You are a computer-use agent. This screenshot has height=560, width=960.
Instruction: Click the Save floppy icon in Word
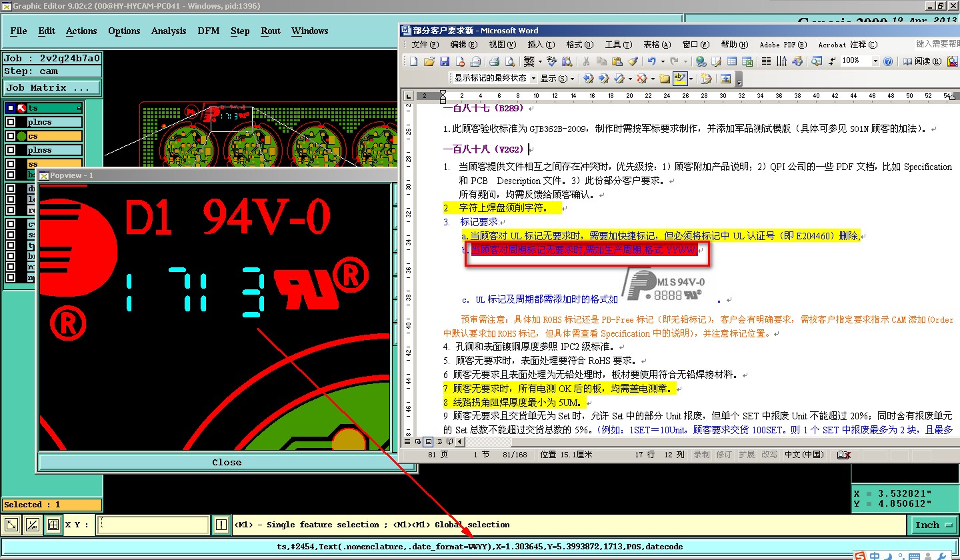click(445, 61)
